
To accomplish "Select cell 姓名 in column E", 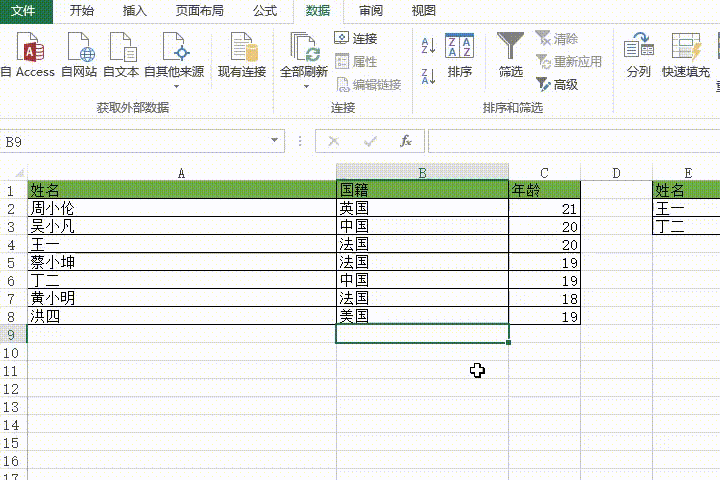I will click(x=686, y=190).
